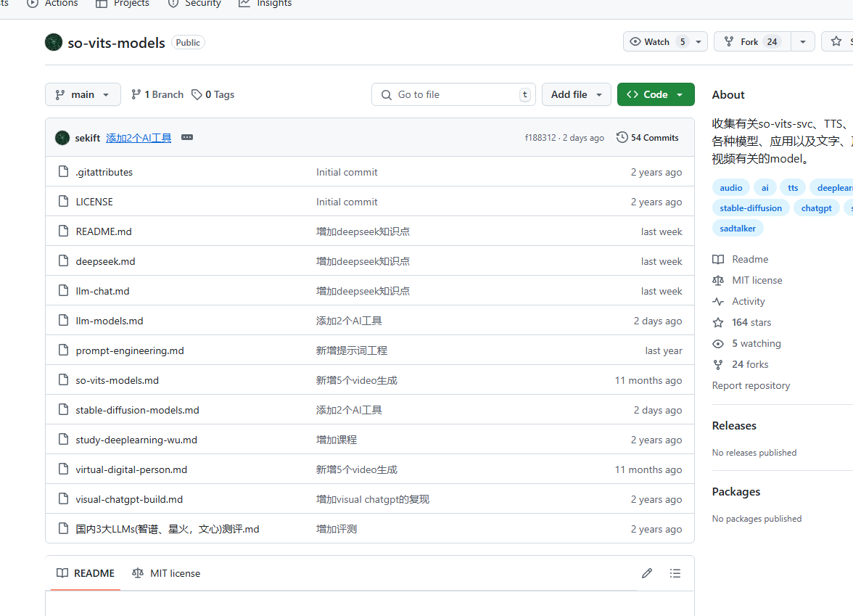This screenshot has width=853, height=616.
Task: Click the pencil edit README icon
Action: coord(647,573)
